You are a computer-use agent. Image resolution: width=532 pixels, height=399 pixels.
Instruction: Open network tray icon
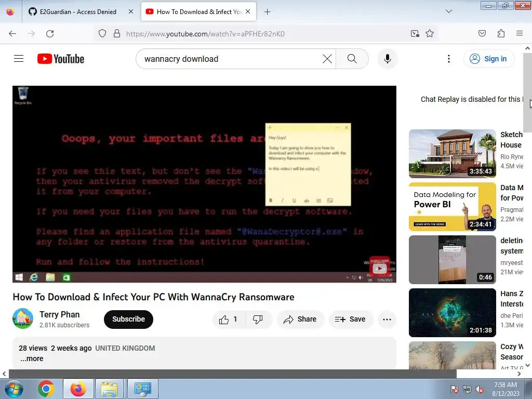click(467, 389)
